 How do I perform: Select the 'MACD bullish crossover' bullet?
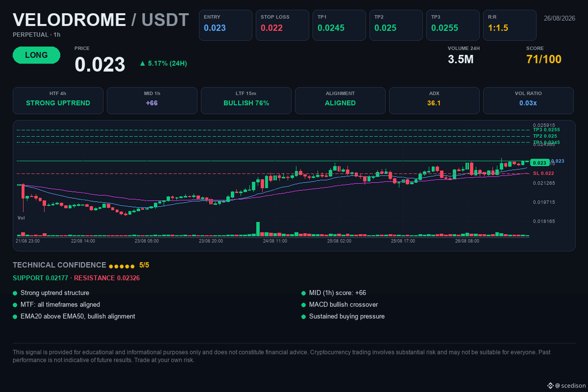pyautogui.click(x=340, y=305)
